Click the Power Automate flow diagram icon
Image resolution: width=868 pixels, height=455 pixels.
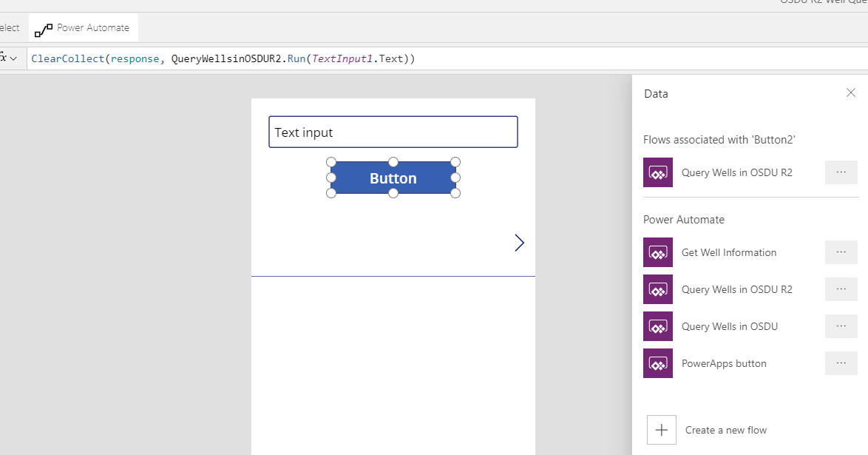pos(43,30)
